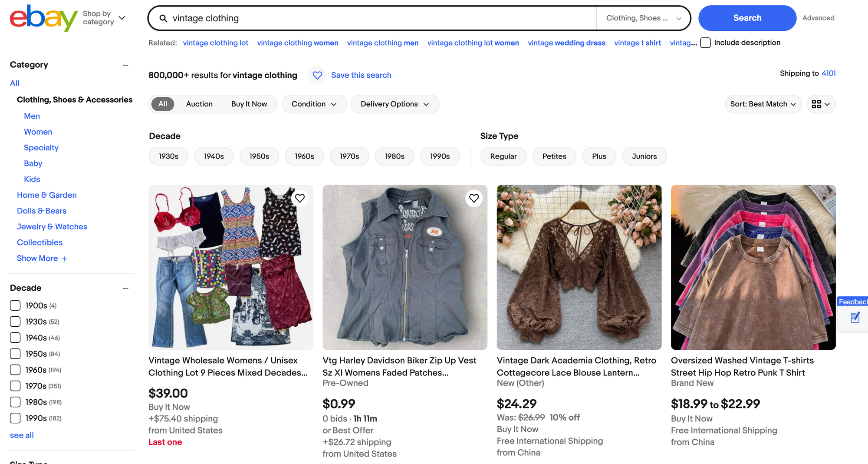This screenshot has width=868, height=464.
Task: Favorite the Harley Davidson biker vest listing
Action: tap(474, 198)
